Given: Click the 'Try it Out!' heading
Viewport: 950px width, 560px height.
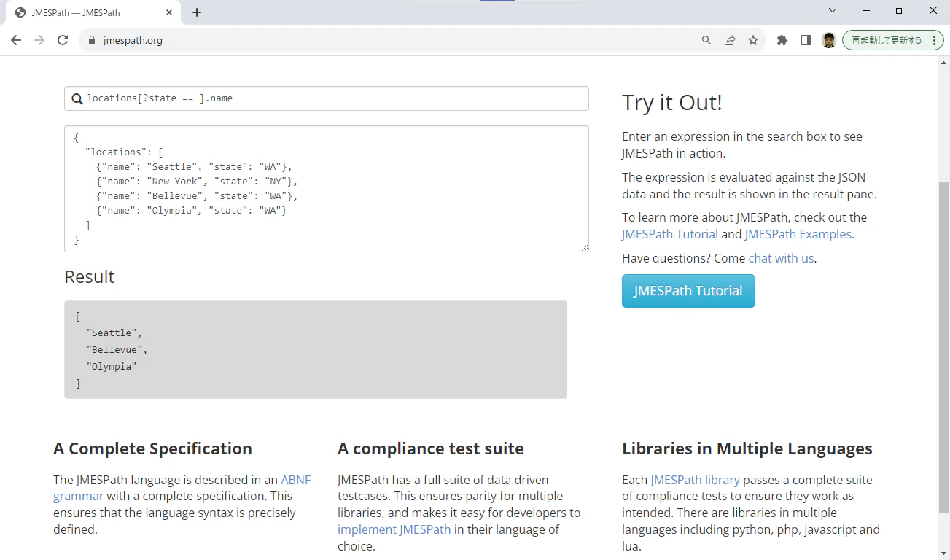Looking at the screenshot, I should coord(671,103).
